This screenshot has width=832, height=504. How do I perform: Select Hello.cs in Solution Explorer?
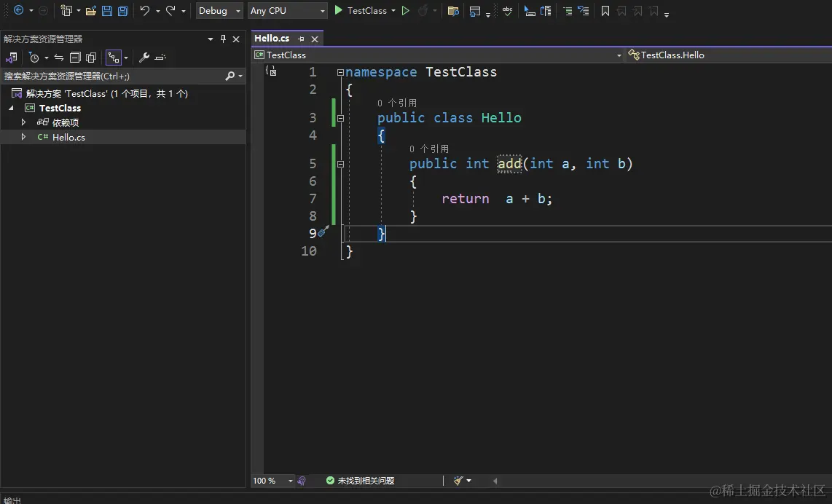(68, 137)
